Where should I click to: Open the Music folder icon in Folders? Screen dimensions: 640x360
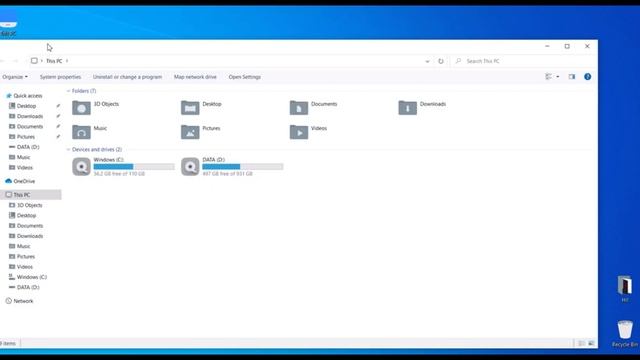(81, 132)
